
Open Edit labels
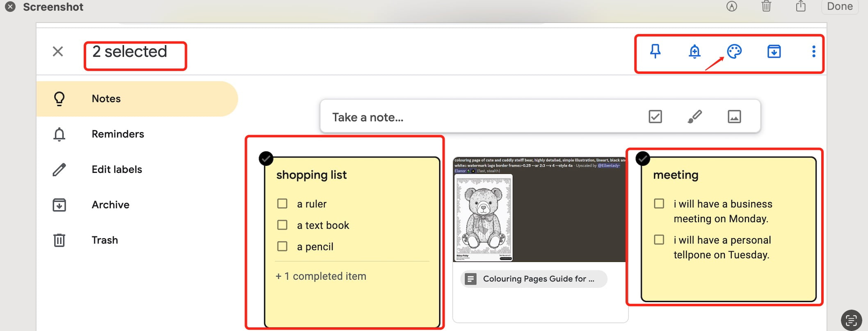(137, 170)
